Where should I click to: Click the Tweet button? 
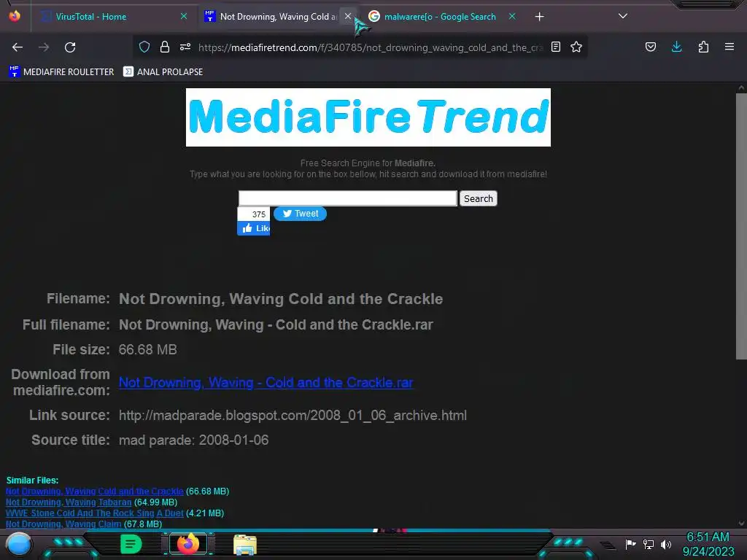click(x=300, y=214)
